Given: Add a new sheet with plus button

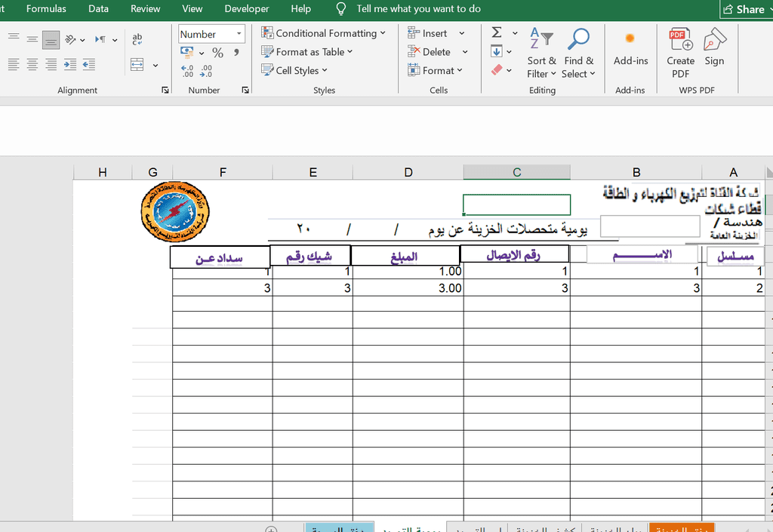Looking at the screenshot, I should point(272,529).
